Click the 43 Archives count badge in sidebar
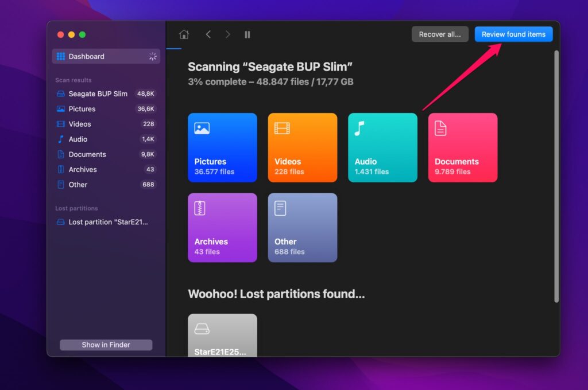Viewport: 588px width, 390px height. pos(150,169)
